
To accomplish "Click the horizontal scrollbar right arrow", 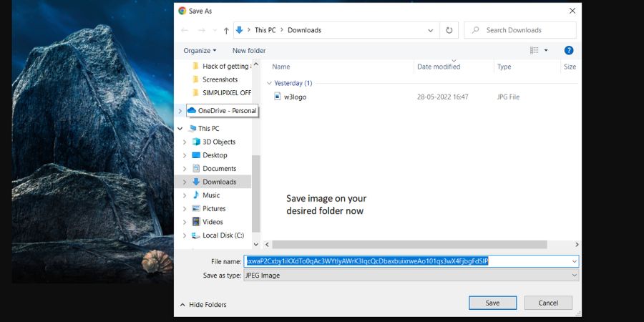I will (x=577, y=245).
